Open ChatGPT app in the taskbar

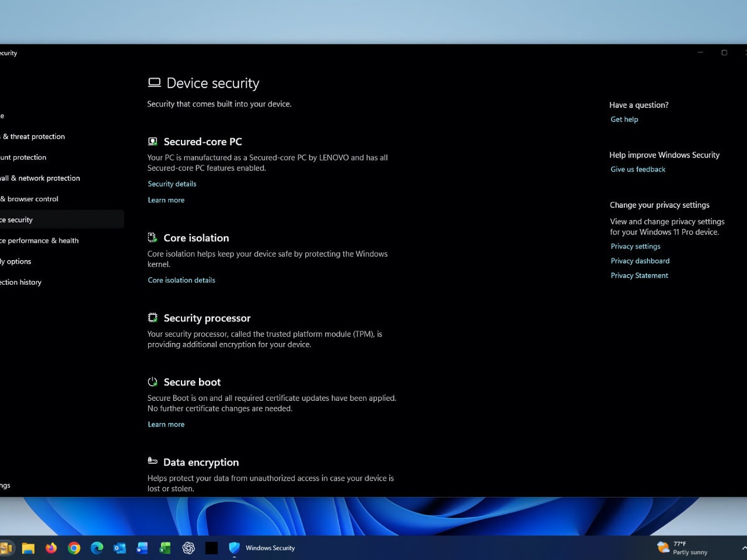(189, 548)
